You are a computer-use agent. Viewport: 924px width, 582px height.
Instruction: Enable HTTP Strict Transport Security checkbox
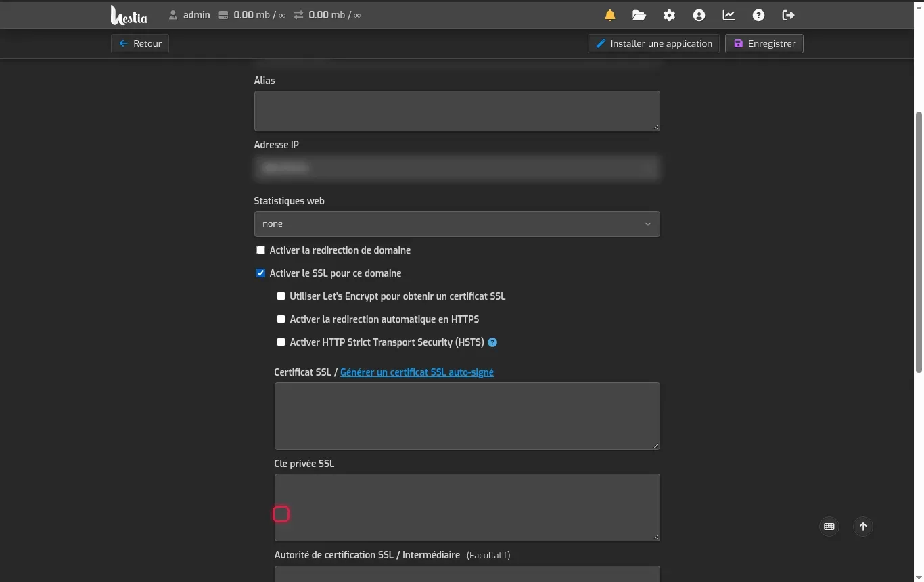[281, 342]
